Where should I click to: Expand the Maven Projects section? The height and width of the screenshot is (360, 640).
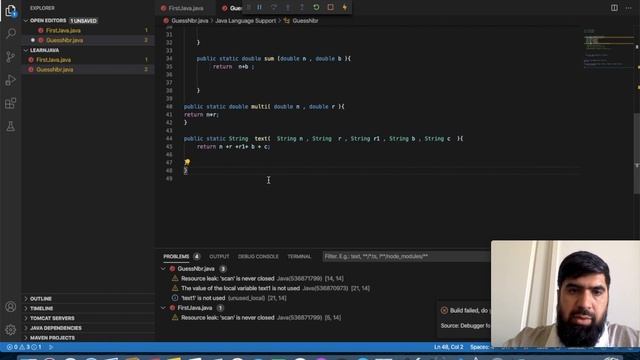tap(52, 338)
